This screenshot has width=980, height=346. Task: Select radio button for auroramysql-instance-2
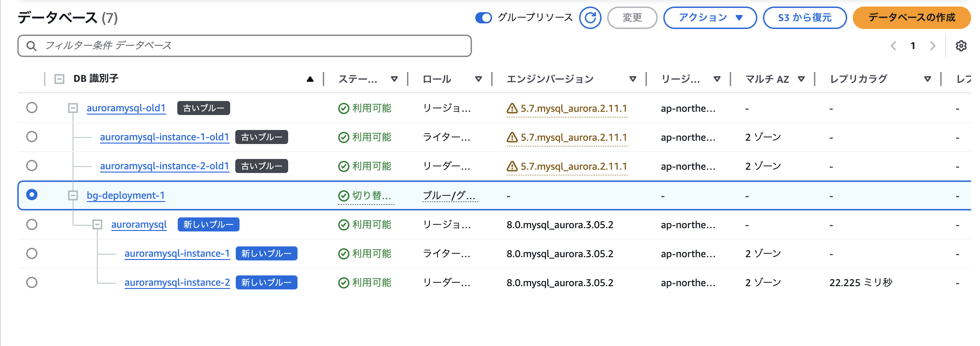tap(32, 282)
